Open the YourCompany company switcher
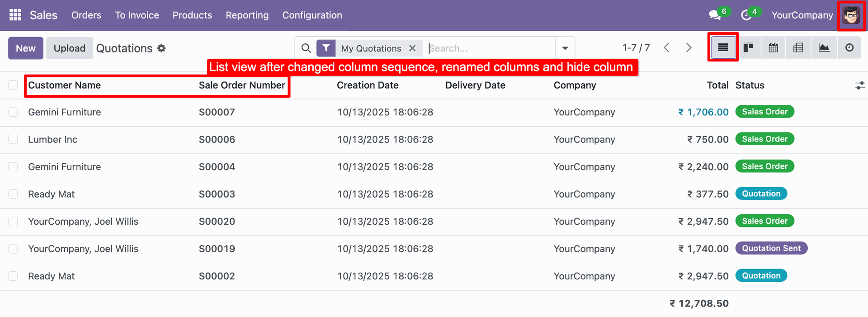Image resolution: width=868 pixels, height=317 pixels. [x=802, y=15]
